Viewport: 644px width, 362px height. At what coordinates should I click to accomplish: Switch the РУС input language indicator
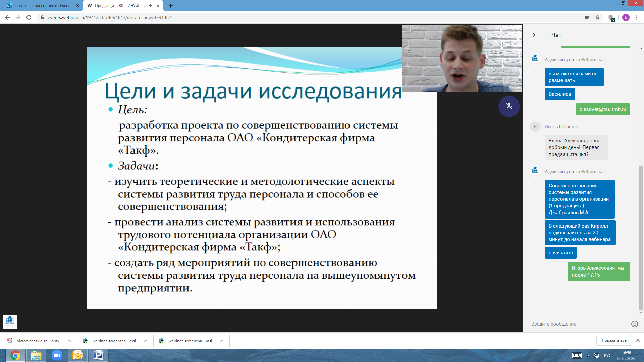click(x=607, y=356)
